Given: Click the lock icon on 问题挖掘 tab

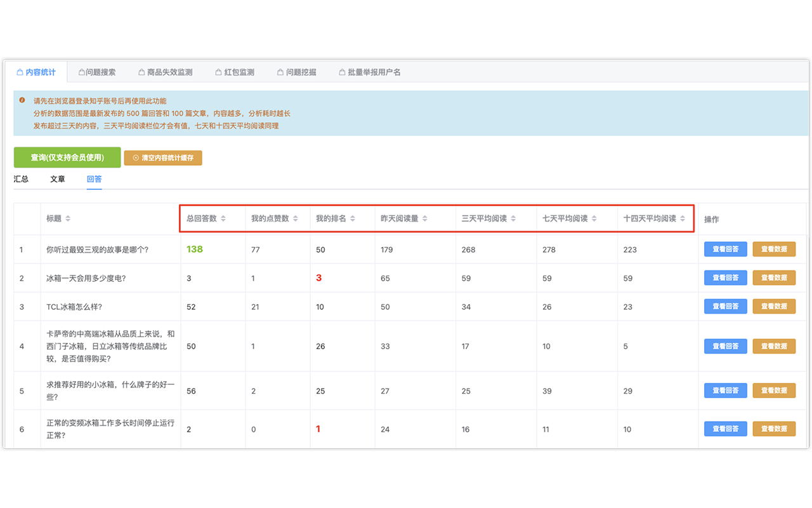Looking at the screenshot, I should (280, 72).
